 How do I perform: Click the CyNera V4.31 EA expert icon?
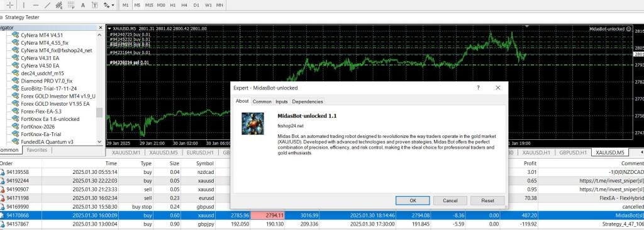tap(16, 58)
